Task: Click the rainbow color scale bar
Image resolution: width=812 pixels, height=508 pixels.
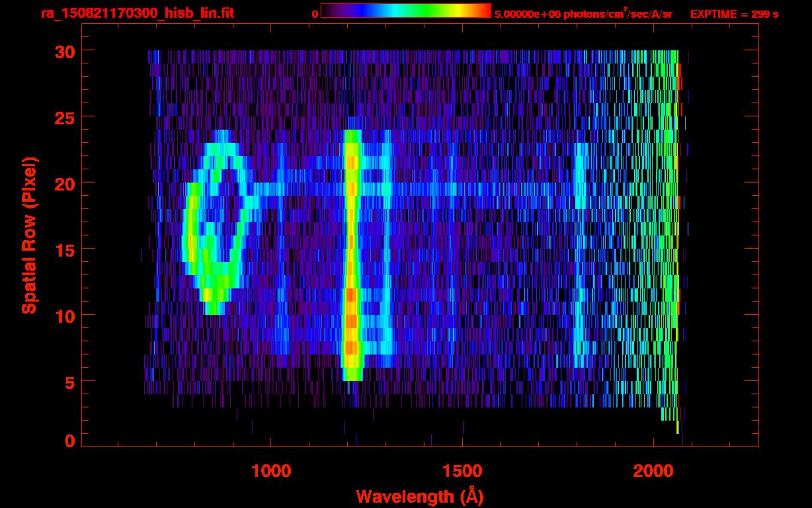Action: 405,11
